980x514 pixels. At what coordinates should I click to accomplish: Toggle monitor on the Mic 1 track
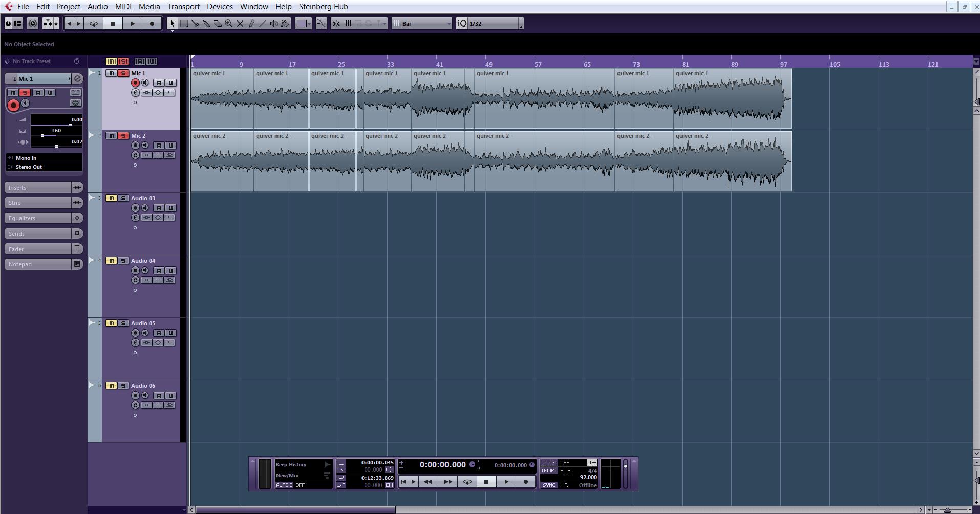pos(145,83)
